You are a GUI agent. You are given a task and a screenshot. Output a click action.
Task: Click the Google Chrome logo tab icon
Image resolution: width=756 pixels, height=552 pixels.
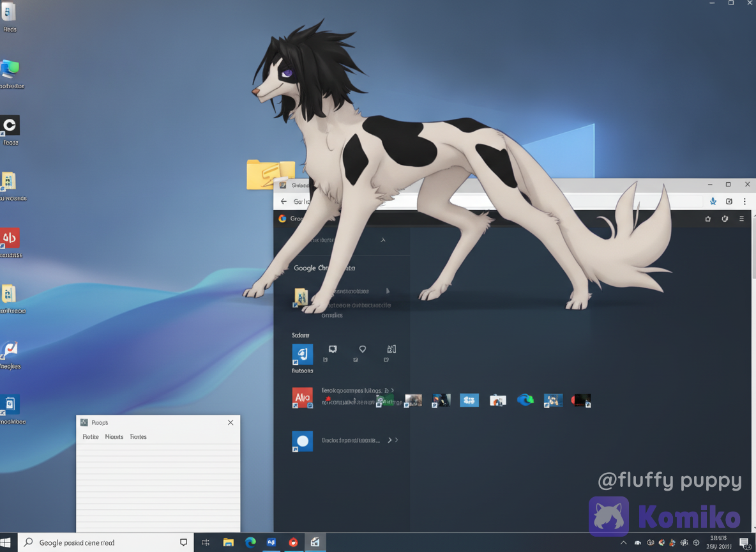[x=282, y=218]
